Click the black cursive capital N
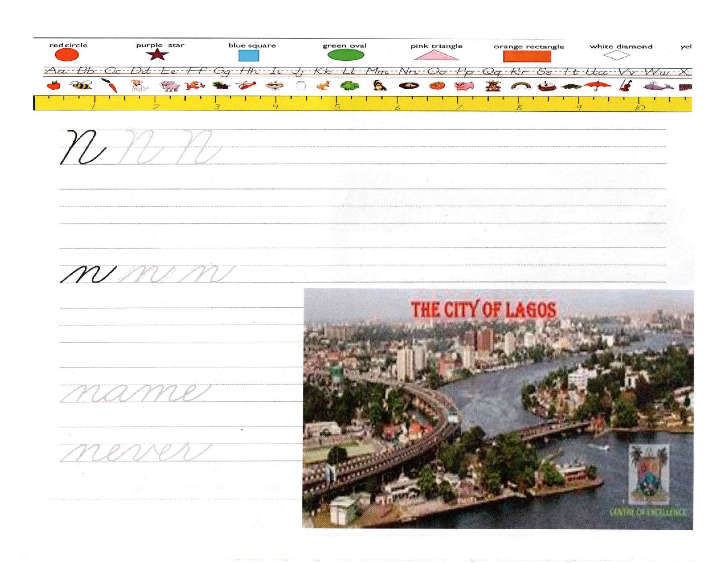This screenshot has width=728, height=563. [x=83, y=147]
